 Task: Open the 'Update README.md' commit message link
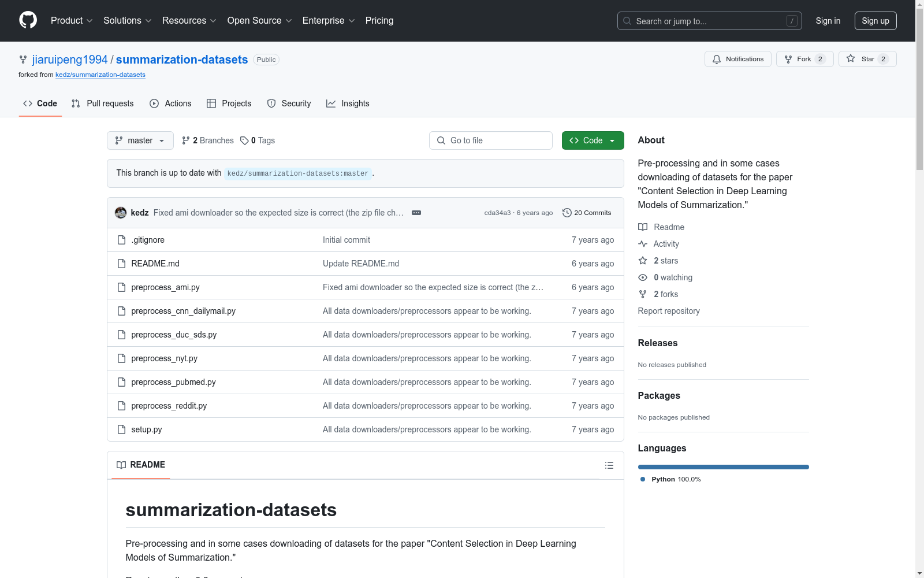(361, 264)
